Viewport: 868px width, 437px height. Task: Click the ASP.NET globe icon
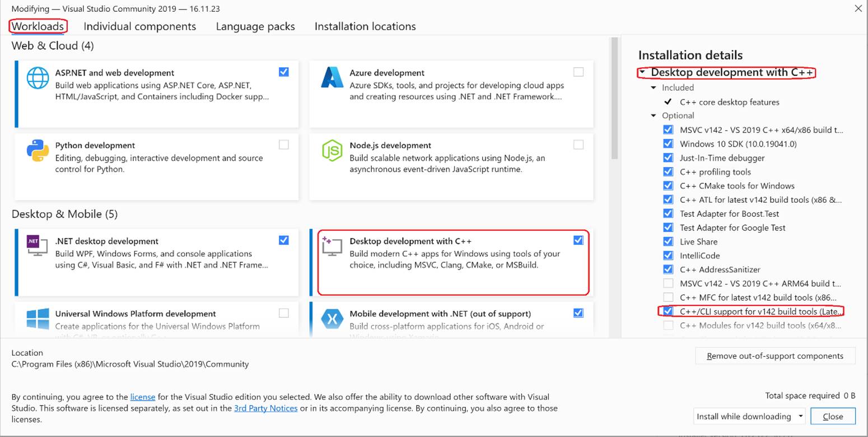[x=38, y=78]
